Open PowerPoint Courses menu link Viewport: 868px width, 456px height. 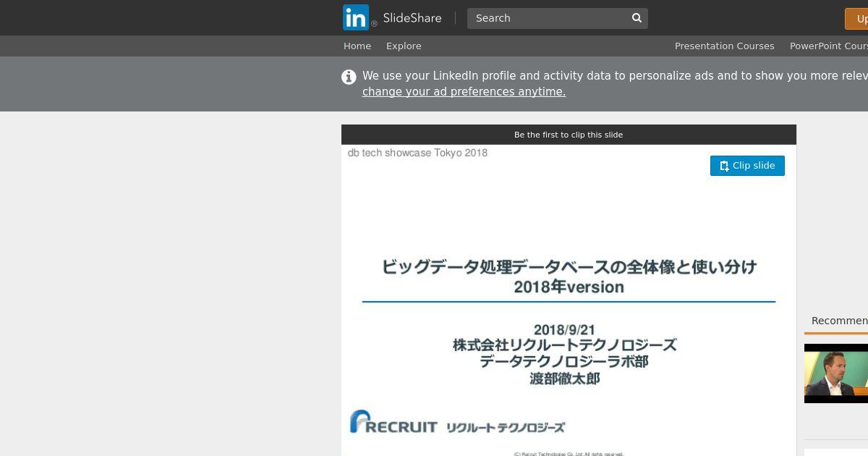(x=829, y=46)
